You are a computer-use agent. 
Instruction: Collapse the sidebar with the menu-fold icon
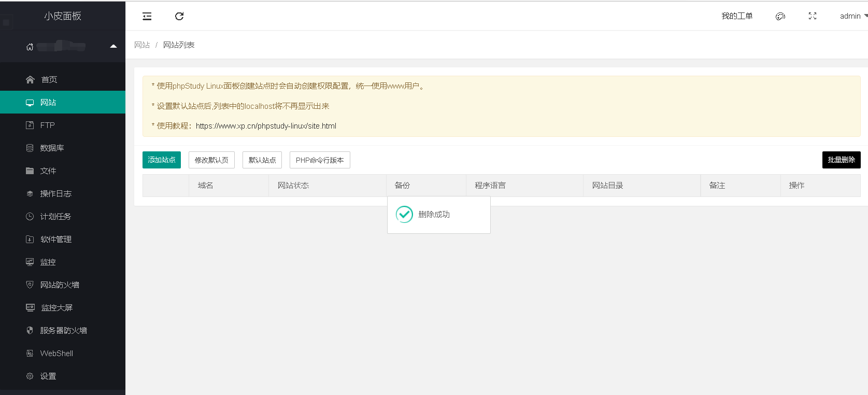[x=147, y=16]
